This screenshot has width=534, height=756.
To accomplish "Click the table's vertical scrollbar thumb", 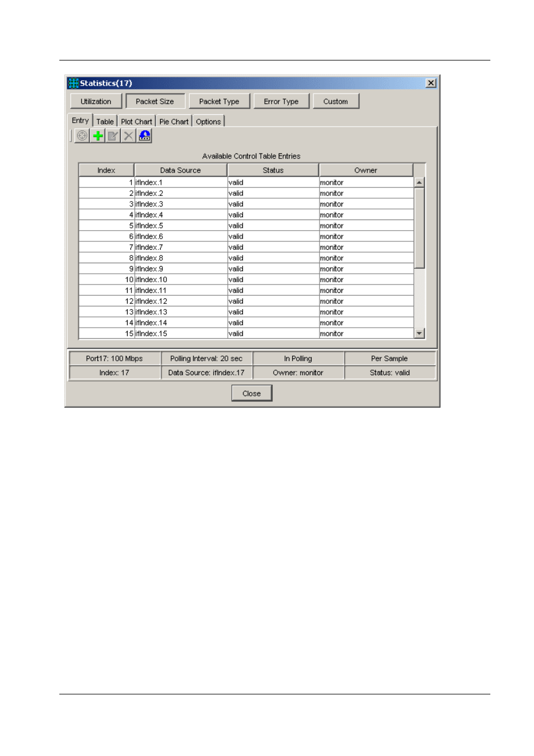I will click(x=419, y=228).
